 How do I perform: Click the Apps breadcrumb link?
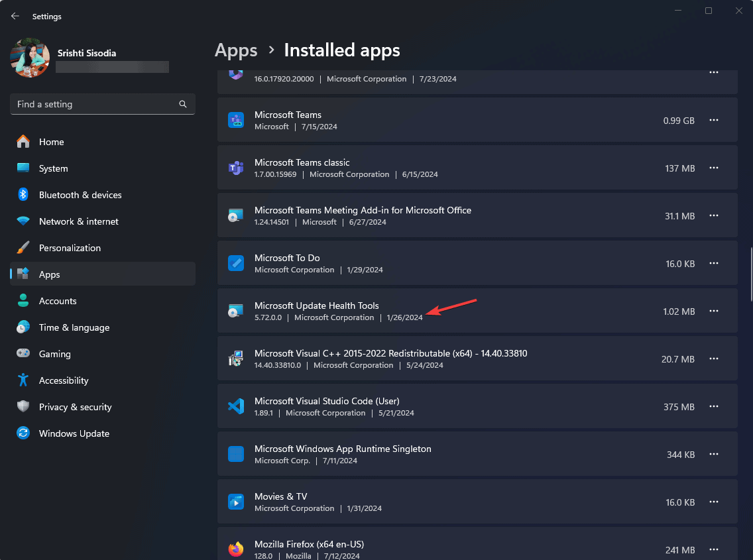click(236, 50)
